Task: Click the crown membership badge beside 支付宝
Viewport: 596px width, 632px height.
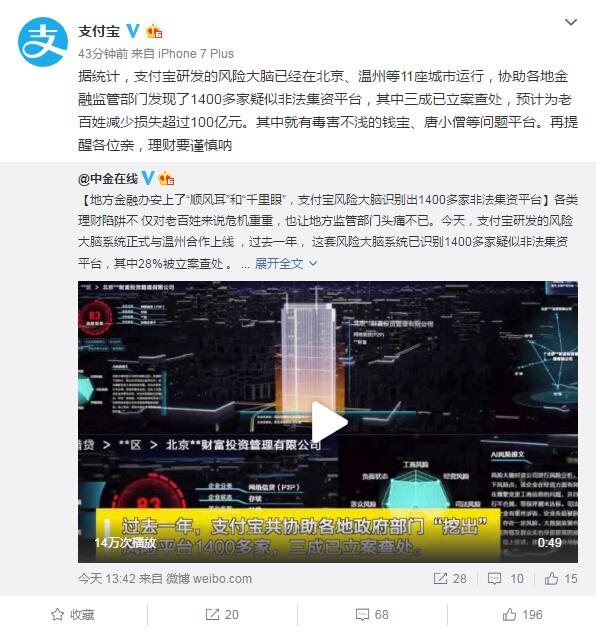Action: [154, 31]
